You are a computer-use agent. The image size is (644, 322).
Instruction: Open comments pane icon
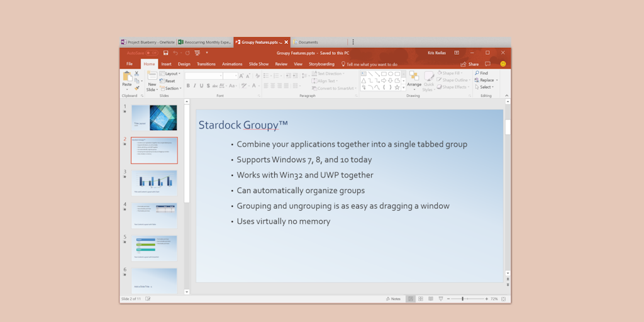click(x=487, y=64)
